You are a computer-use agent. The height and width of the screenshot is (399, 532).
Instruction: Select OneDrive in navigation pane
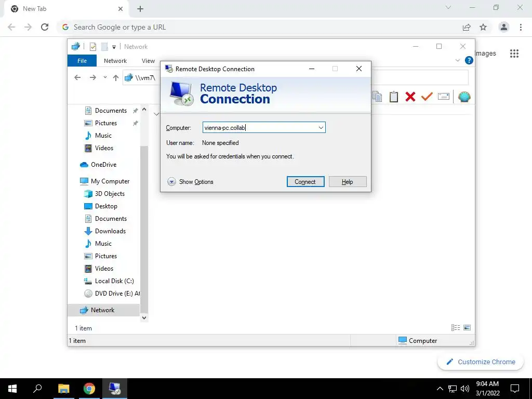point(103,165)
